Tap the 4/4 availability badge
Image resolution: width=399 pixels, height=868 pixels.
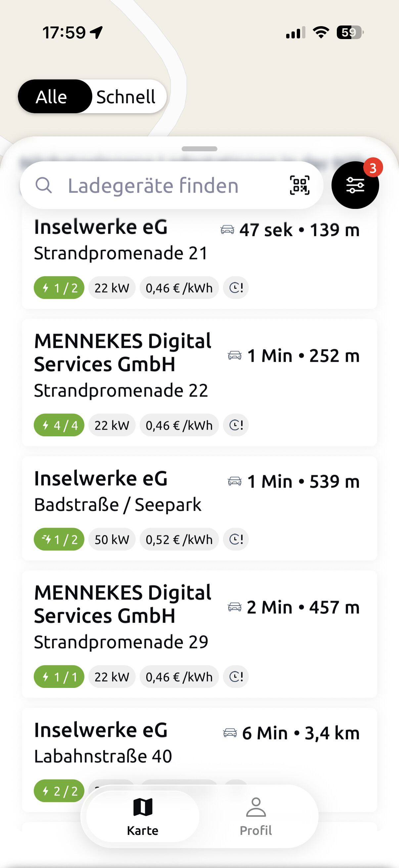(59, 425)
